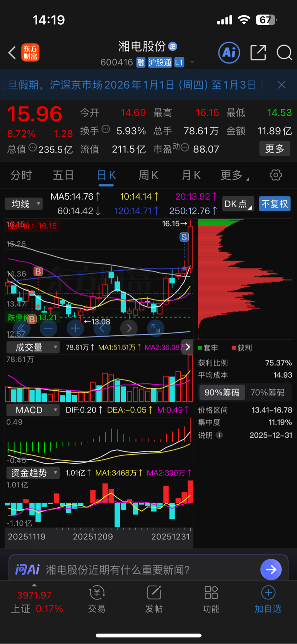Image resolution: width=297 pixels, height=644 pixels.
Task: Switch to 周K tab
Action: [148, 175]
